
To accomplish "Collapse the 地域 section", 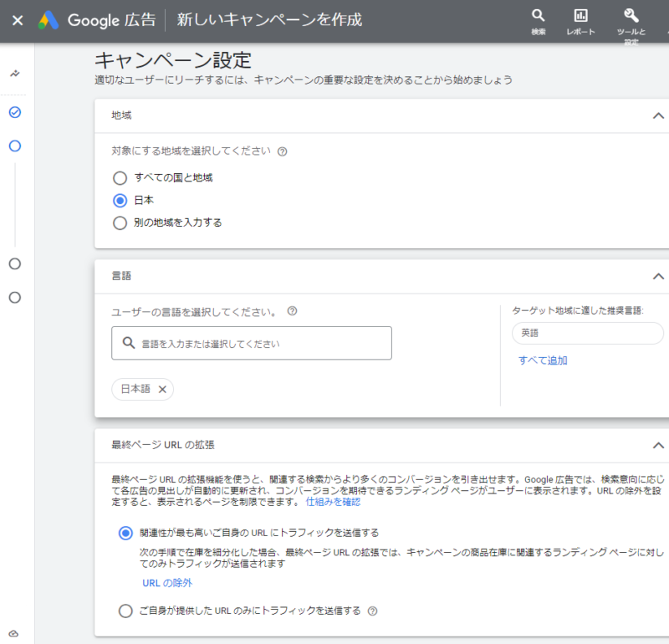I will tap(658, 115).
